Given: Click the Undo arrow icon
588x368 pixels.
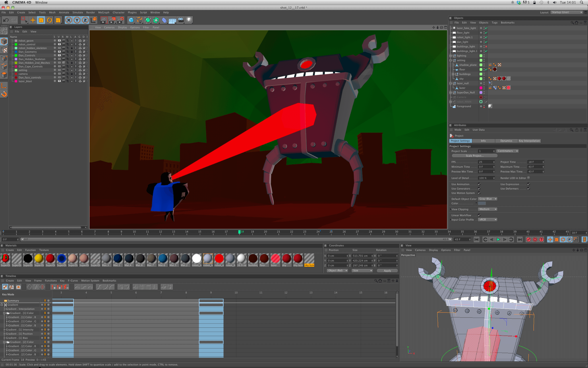Looking at the screenshot, I should click(x=6, y=20).
